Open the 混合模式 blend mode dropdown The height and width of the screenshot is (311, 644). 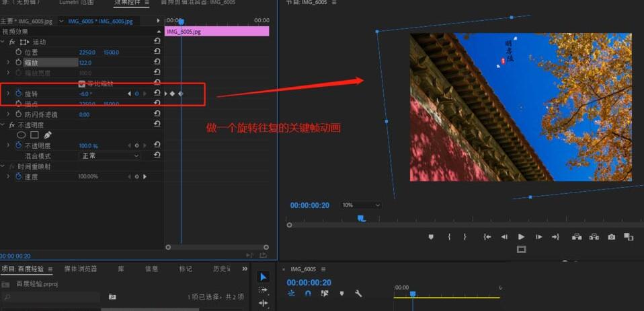tap(110, 155)
